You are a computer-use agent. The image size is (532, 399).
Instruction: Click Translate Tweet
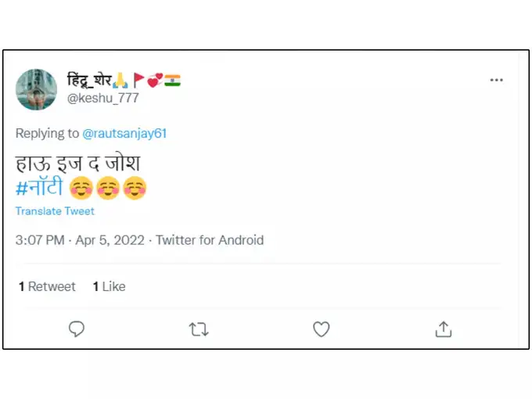[x=55, y=211]
